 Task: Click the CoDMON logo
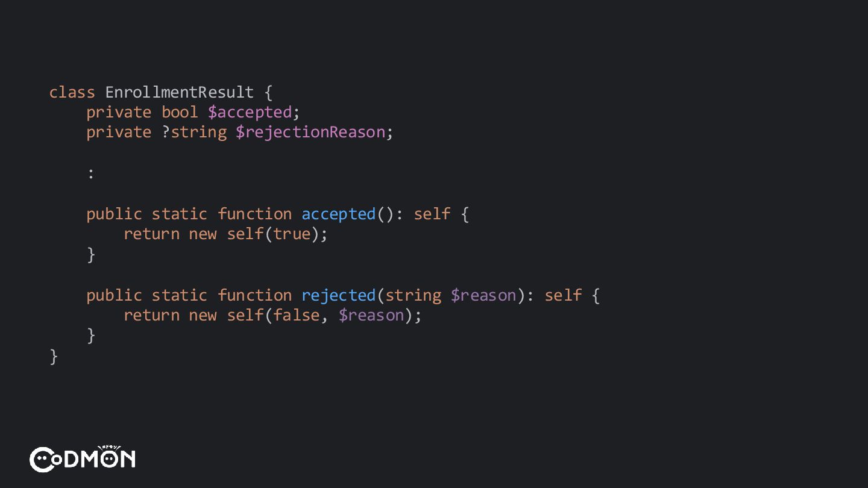(83, 459)
